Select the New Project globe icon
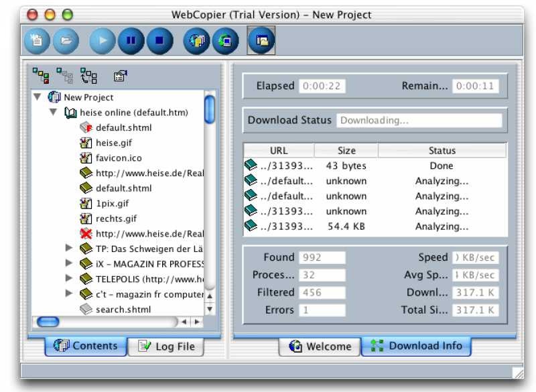Viewport: 536px width, 392px height. coord(54,97)
